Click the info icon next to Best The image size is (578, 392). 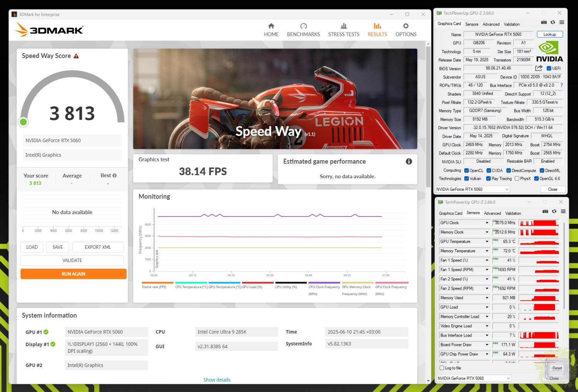point(114,176)
